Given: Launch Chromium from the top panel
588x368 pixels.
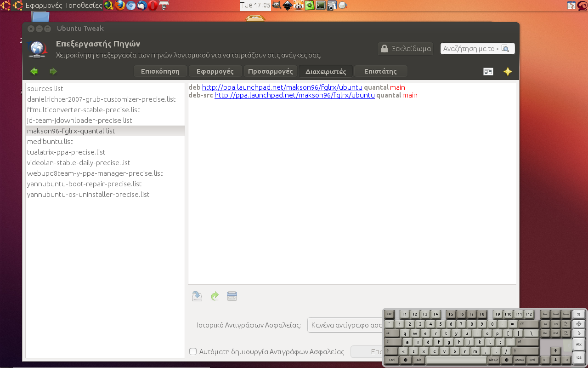Looking at the screenshot, I should tap(131, 6).
